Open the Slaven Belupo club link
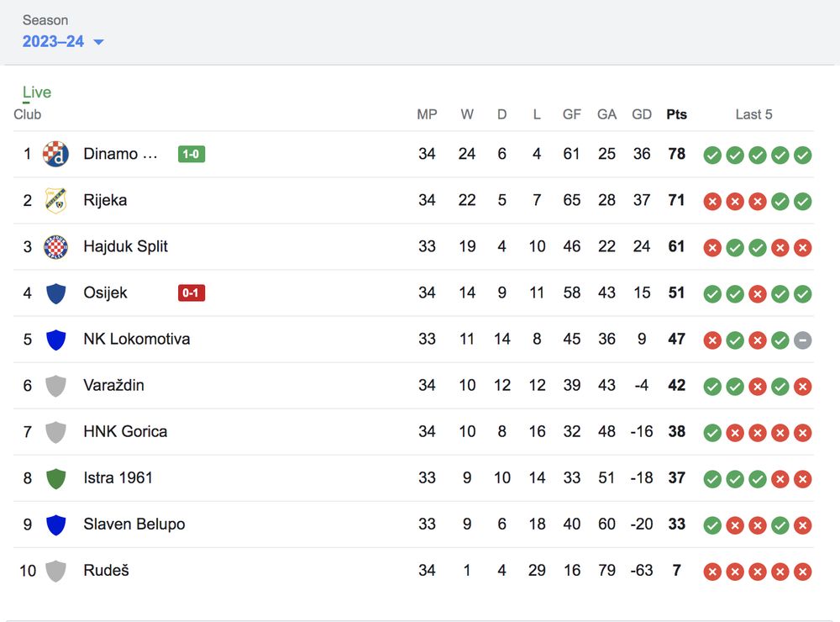Image resolution: width=840 pixels, height=622 pixels. [134, 524]
